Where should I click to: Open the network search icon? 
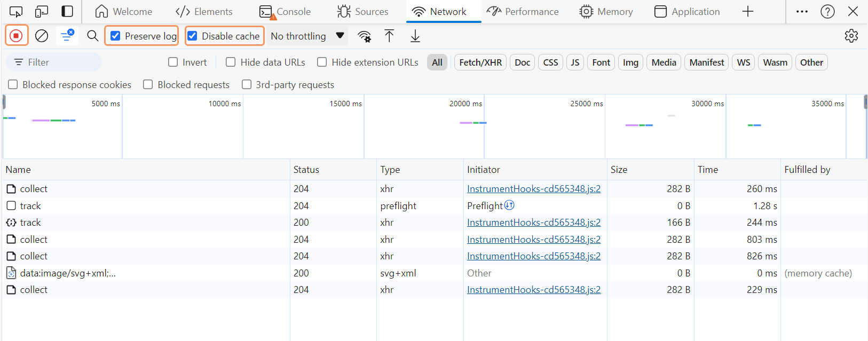(93, 36)
